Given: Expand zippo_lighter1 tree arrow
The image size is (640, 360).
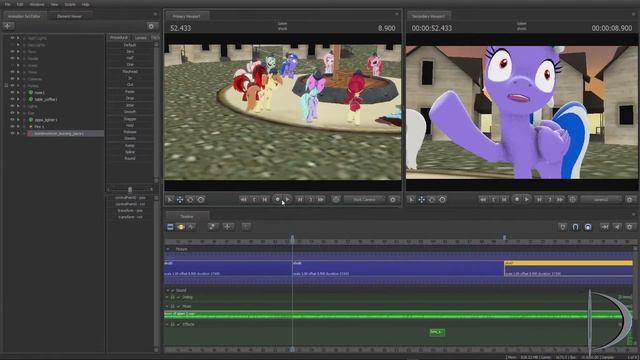Looking at the screenshot, I should click(18, 120).
